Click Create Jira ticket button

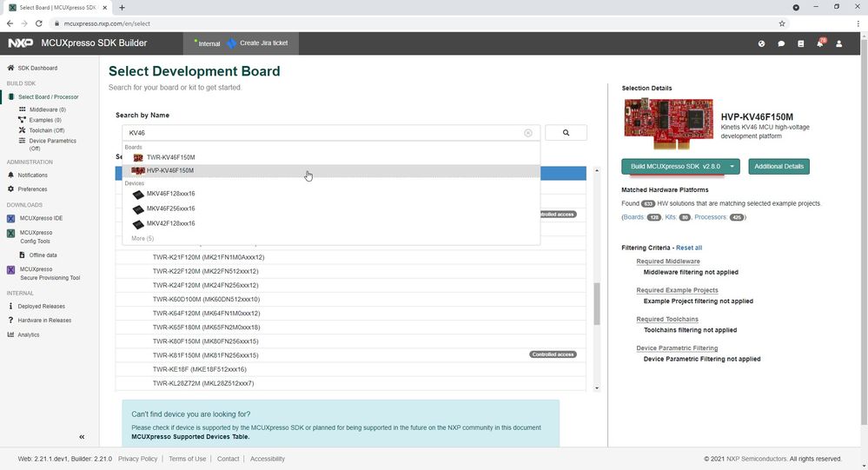[x=257, y=43]
